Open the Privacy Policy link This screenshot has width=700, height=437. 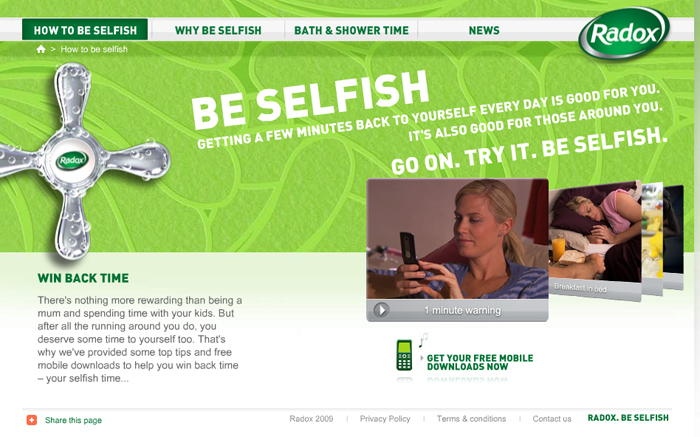coord(385,419)
